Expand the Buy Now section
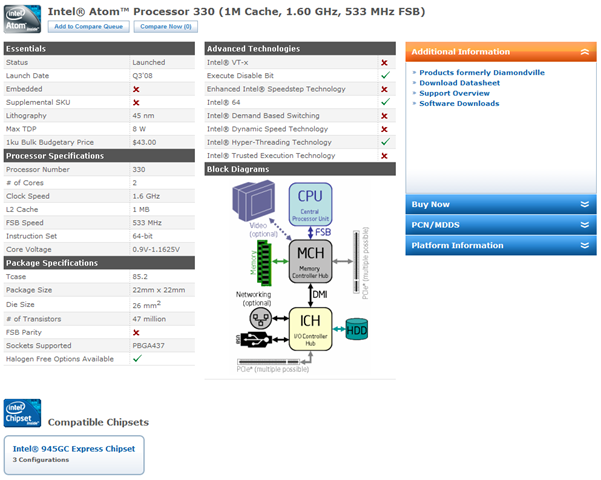 point(501,204)
